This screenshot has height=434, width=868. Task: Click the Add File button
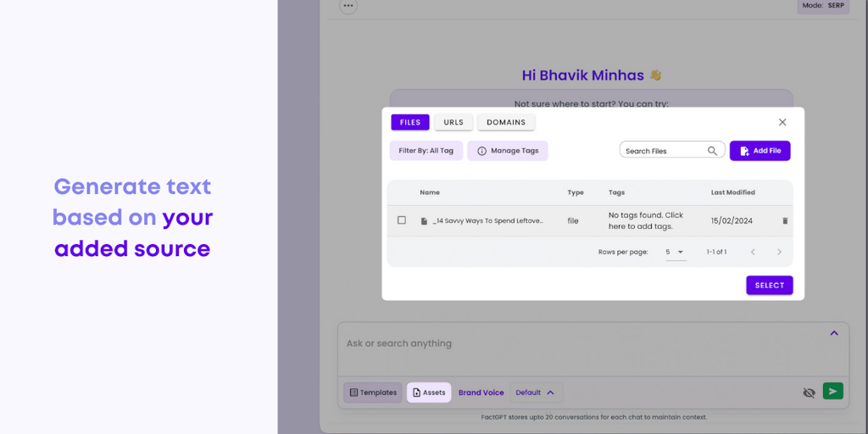click(x=759, y=151)
